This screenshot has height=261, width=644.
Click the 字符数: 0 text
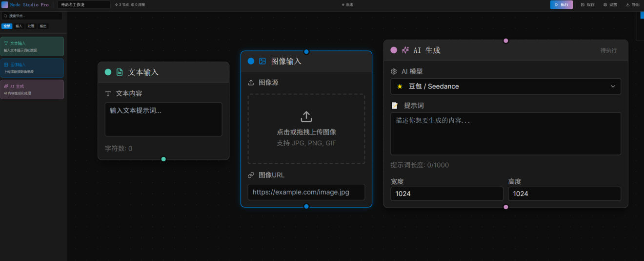(x=119, y=149)
